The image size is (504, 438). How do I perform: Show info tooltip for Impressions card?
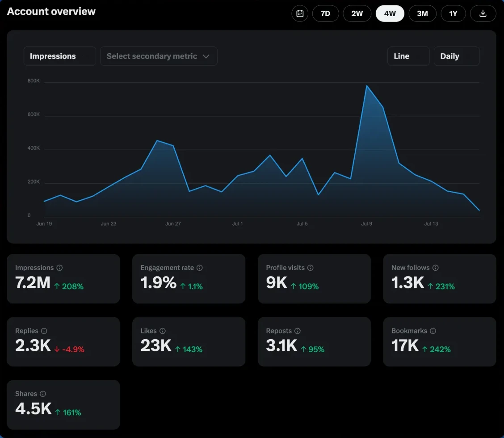tap(59, 268)
